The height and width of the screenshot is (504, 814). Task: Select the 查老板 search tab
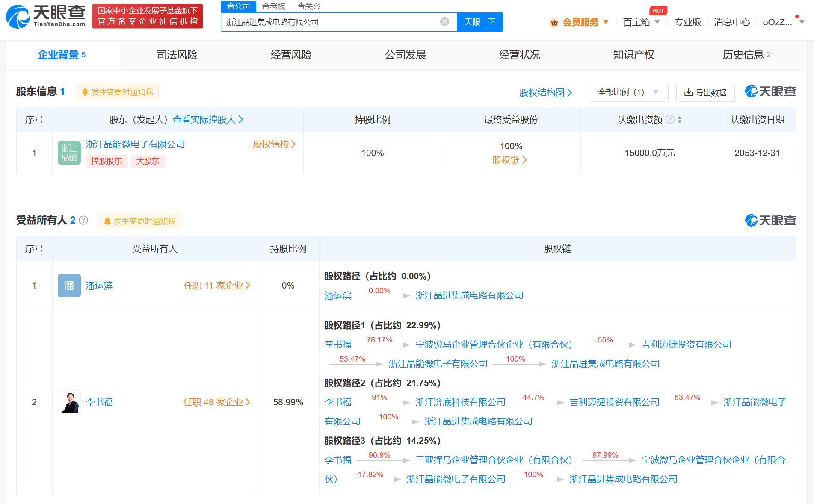coord(274,6)
